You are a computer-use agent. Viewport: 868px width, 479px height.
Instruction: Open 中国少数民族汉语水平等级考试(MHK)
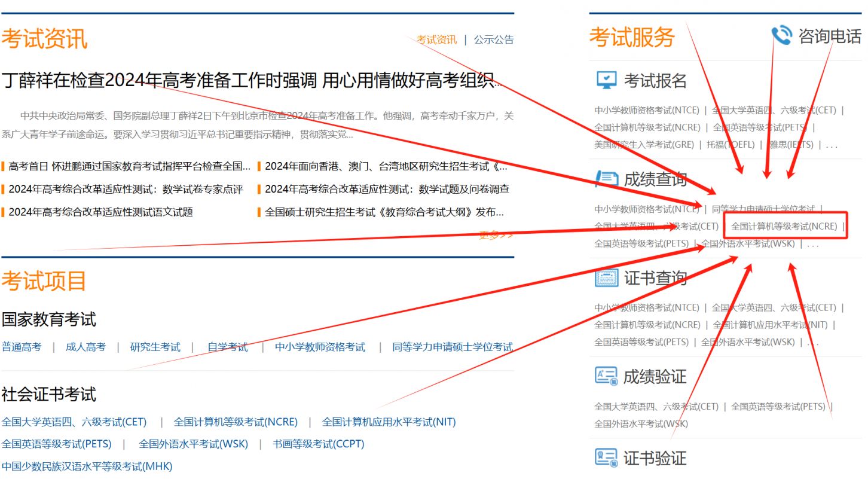point(87,466)
